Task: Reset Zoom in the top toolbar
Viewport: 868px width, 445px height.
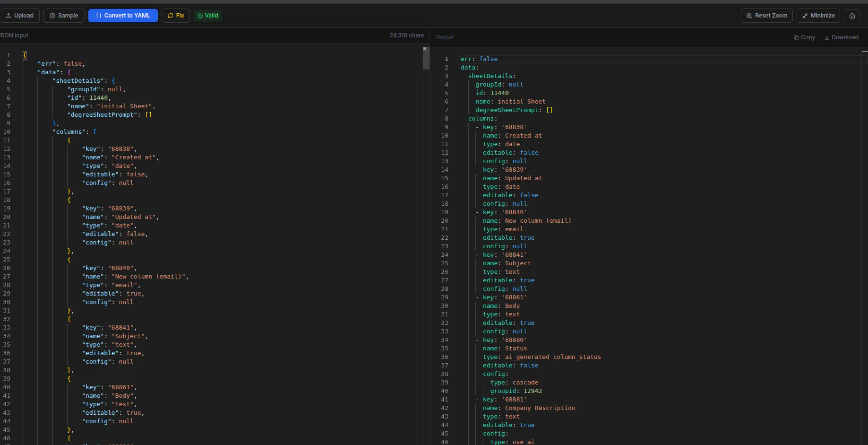Action: (x=767, y=16)
